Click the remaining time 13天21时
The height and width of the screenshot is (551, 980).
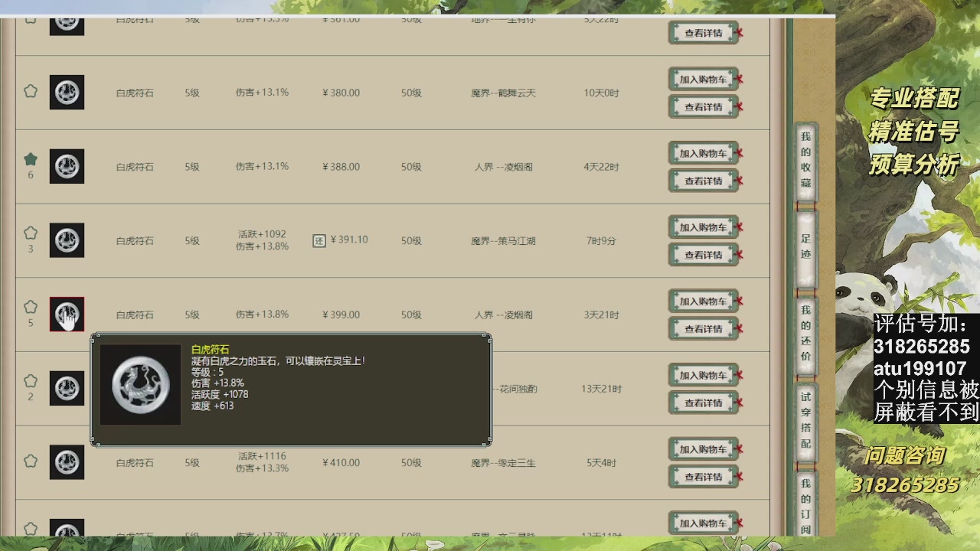click(601, 389)
